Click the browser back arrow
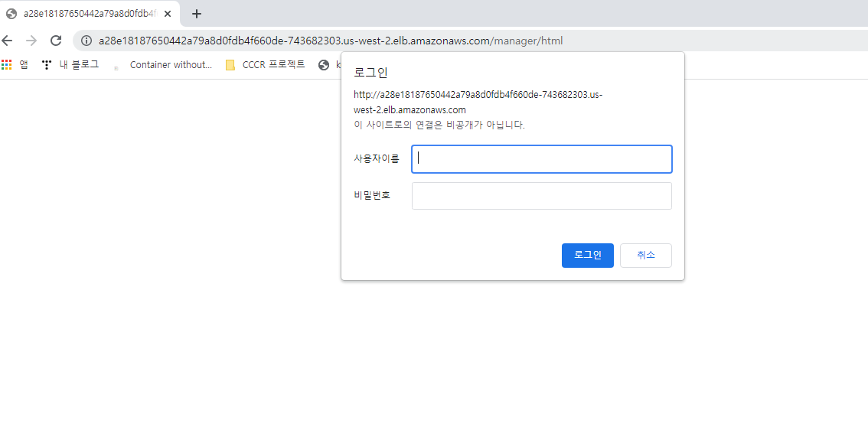The image size is (868, 443). [x=7, y=41]
